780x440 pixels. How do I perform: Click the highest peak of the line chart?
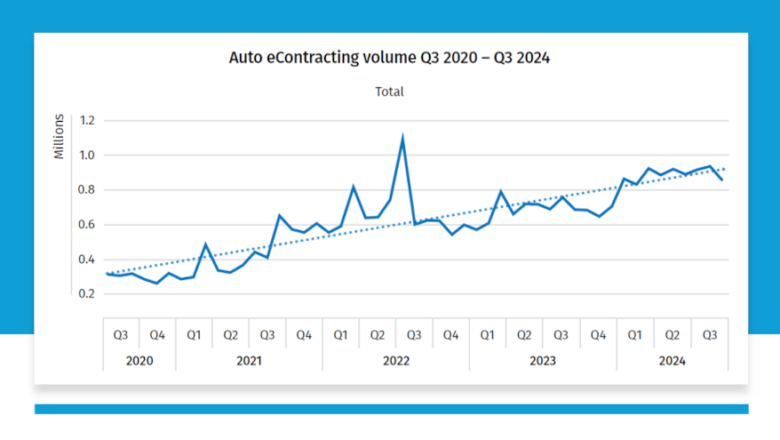[x=403, y=138]
